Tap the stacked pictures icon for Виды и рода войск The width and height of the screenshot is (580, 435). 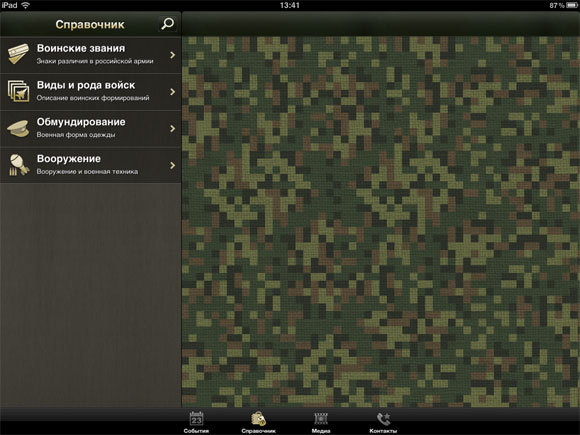click(x=18, y=91)
